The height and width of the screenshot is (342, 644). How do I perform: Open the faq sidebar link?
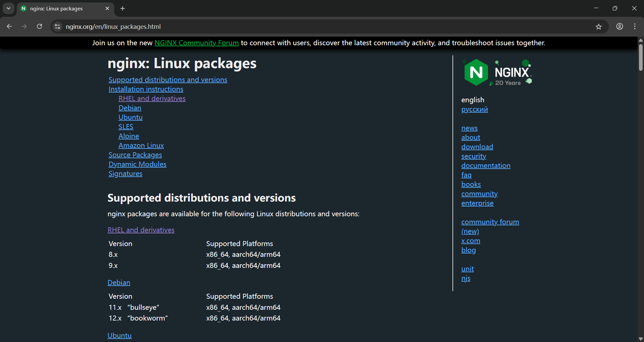(x=466, y=175)
